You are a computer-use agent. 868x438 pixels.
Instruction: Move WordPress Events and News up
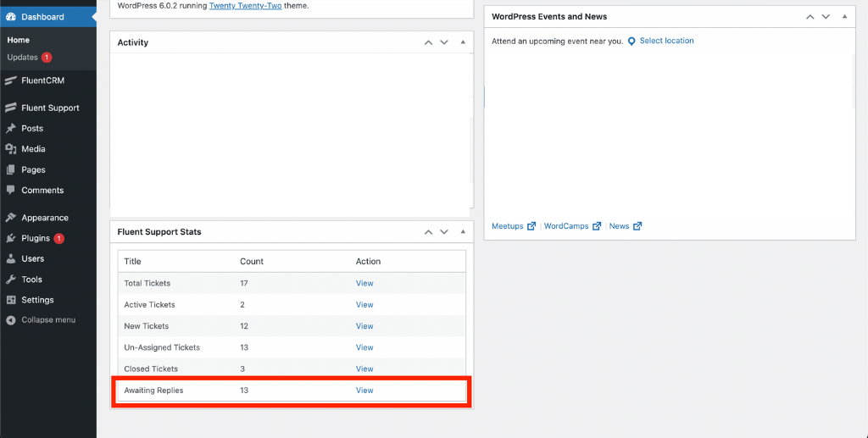pyautogui.click(x=810, y=17)
